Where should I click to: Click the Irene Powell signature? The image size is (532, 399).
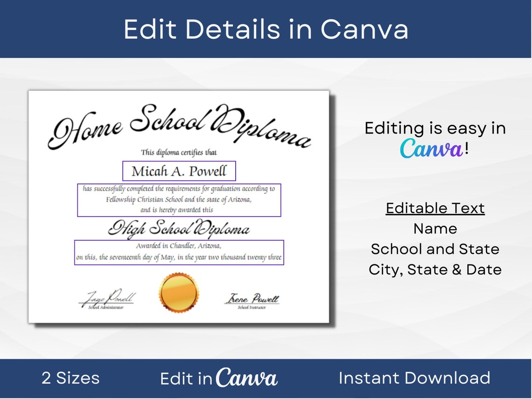252,298
